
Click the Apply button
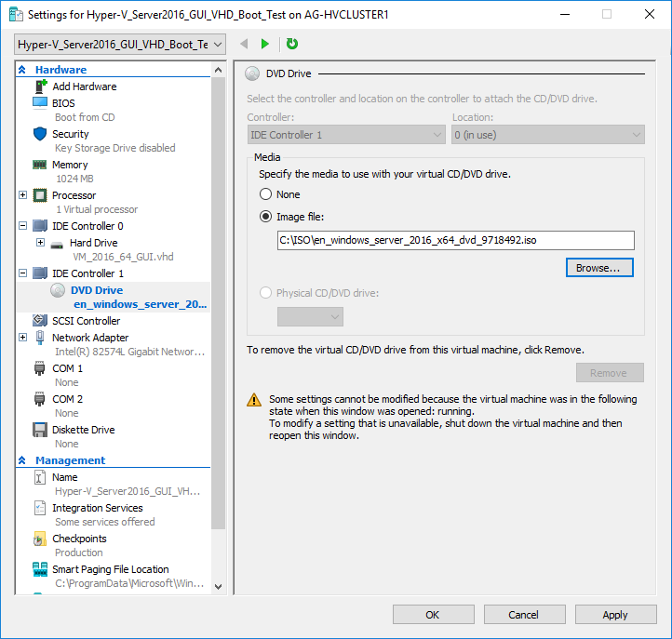(615, 615)
